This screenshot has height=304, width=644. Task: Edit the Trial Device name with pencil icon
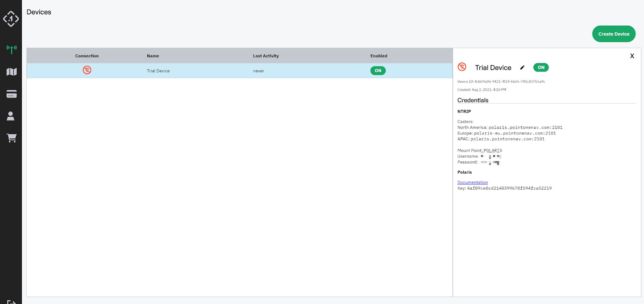point(522,67)
